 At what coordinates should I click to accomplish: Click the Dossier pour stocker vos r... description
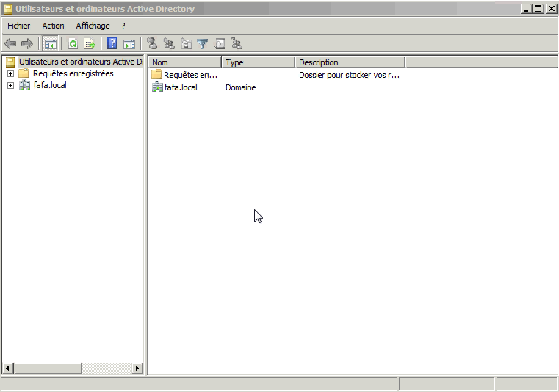point(349,75)
